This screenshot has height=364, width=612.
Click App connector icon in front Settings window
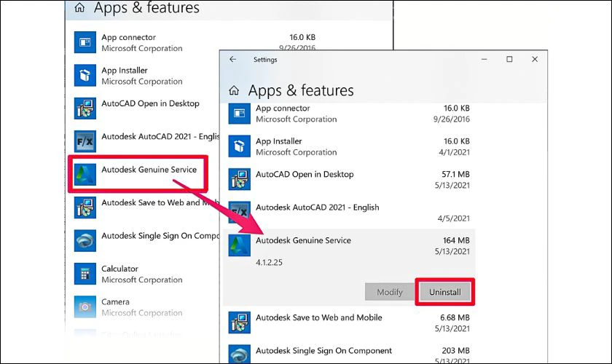point(239,114)
